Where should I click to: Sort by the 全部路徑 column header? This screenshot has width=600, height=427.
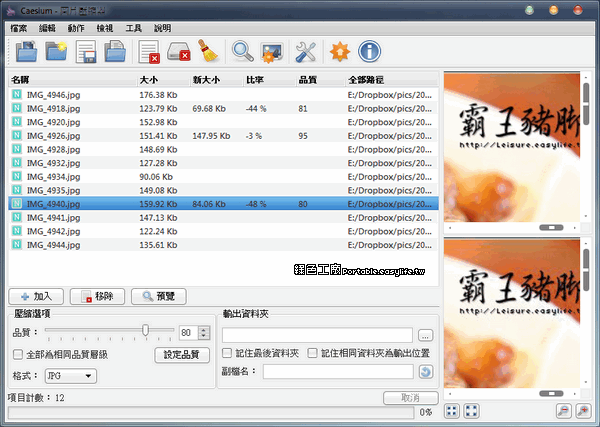(391, 80)
